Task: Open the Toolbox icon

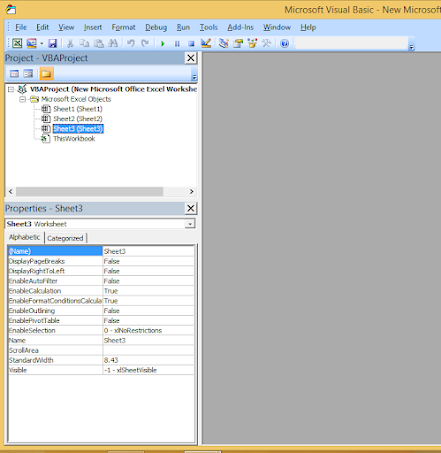Action: (x=266, y=43)
